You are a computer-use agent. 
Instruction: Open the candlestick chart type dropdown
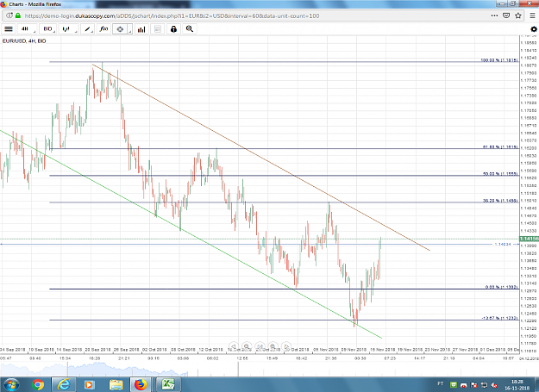[68, 29]
